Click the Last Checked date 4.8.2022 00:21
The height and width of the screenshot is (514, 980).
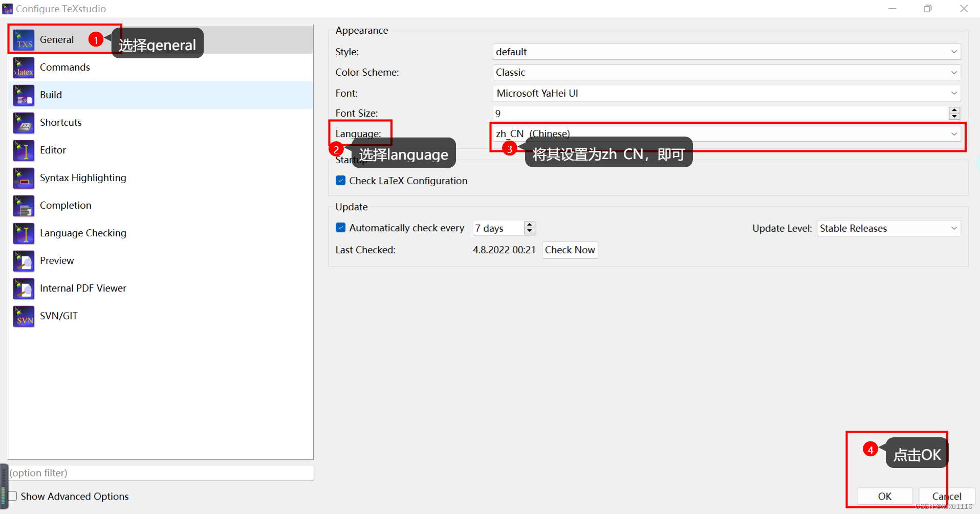(x=504, y=250)
